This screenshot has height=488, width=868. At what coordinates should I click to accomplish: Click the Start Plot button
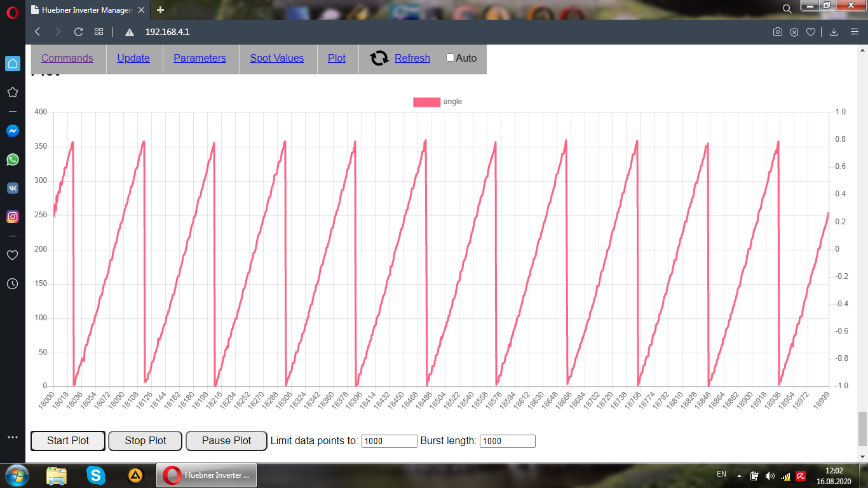(x=68, y=441)
